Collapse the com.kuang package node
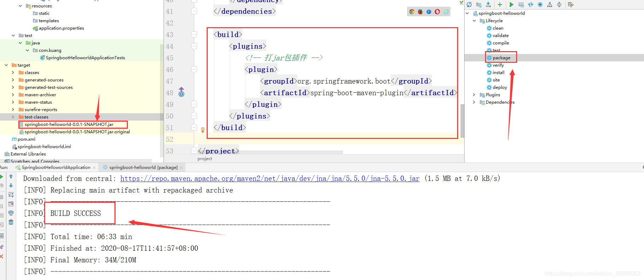The width and height of the screenshot is (644, 280). (27, 50)
